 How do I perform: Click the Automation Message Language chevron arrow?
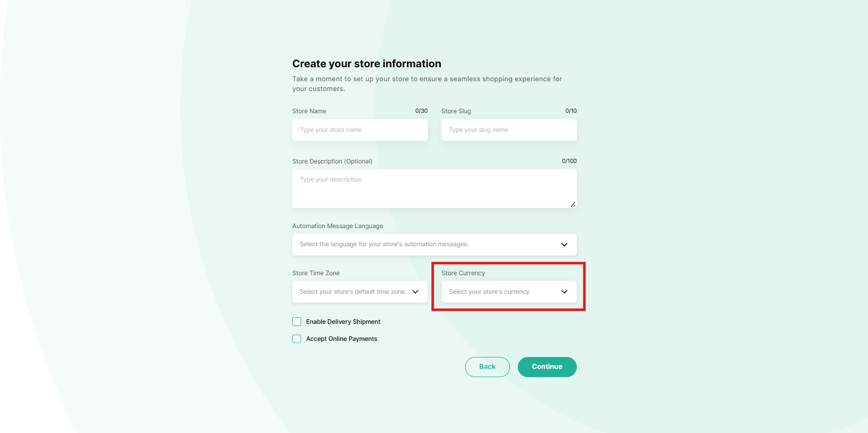tap(564, 245)
